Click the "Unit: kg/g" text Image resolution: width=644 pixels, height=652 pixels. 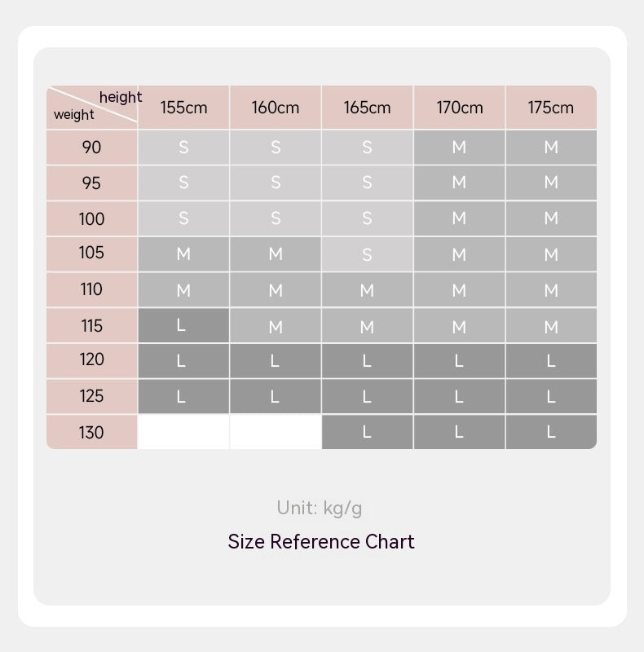tap(320, 509)
